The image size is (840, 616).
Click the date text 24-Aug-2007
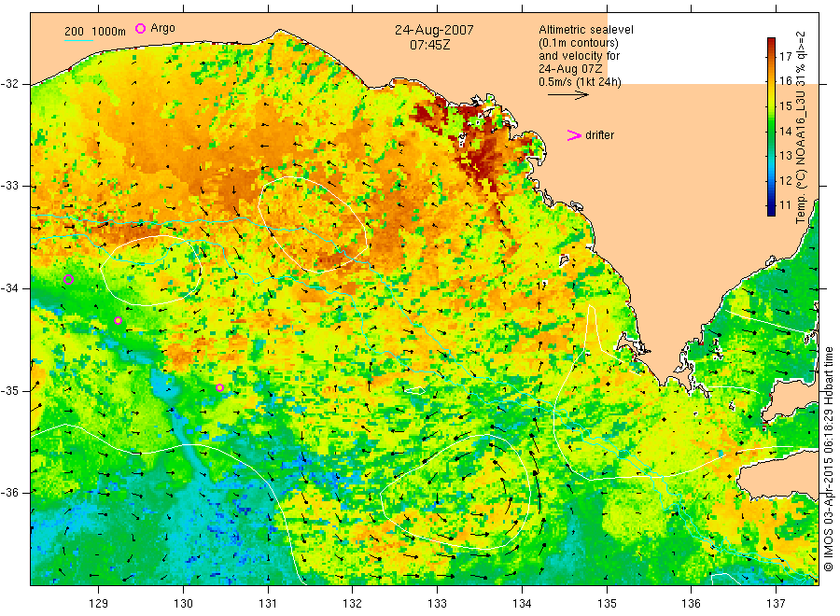click(x=434, y=30)
